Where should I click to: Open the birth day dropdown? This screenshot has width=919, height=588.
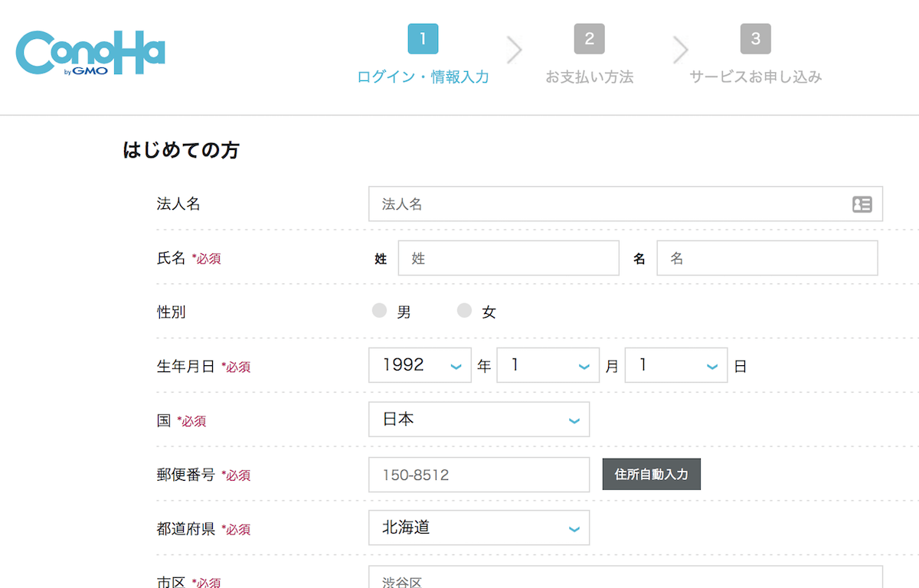(x=675, y=365)
